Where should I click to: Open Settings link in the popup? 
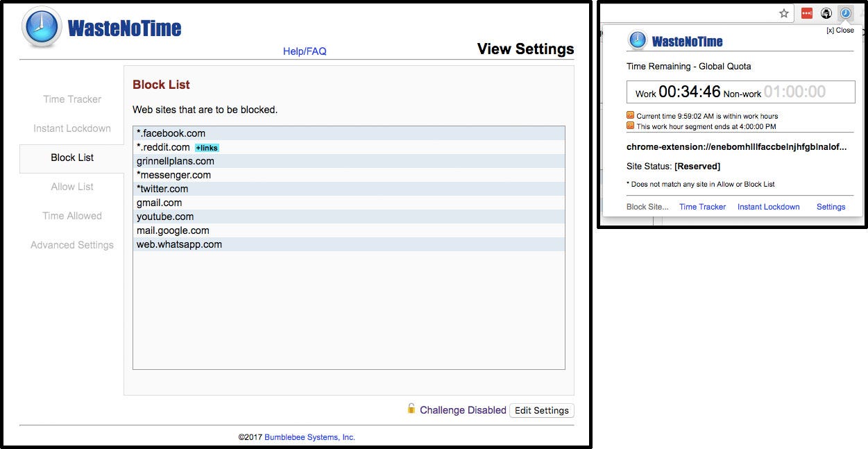(831, 207)
